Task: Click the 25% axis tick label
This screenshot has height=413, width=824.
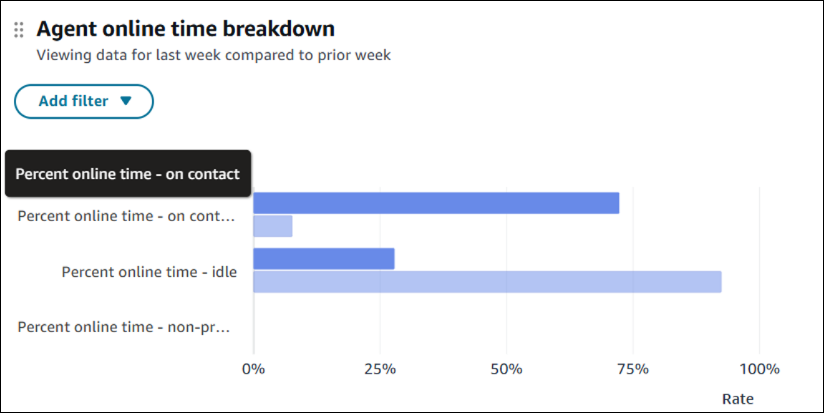Action: pos(380,368)
